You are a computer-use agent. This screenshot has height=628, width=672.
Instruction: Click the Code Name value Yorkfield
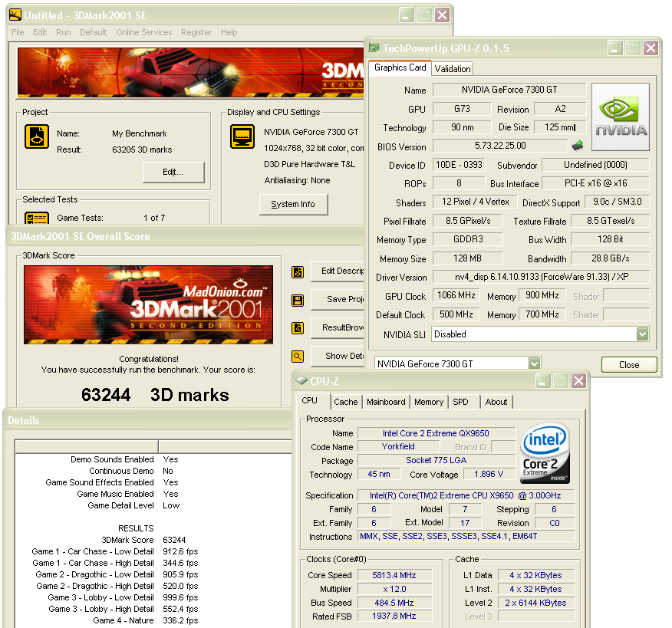[398, 446]
